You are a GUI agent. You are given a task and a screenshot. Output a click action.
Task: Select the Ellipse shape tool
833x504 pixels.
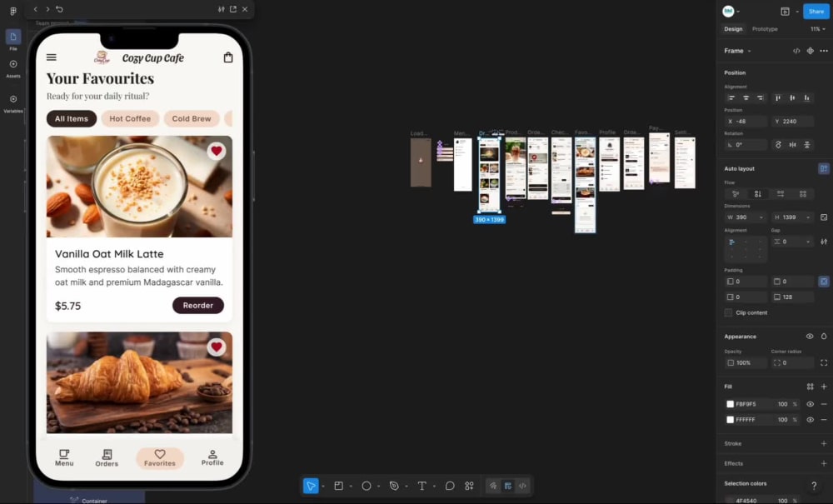[366, 486]
